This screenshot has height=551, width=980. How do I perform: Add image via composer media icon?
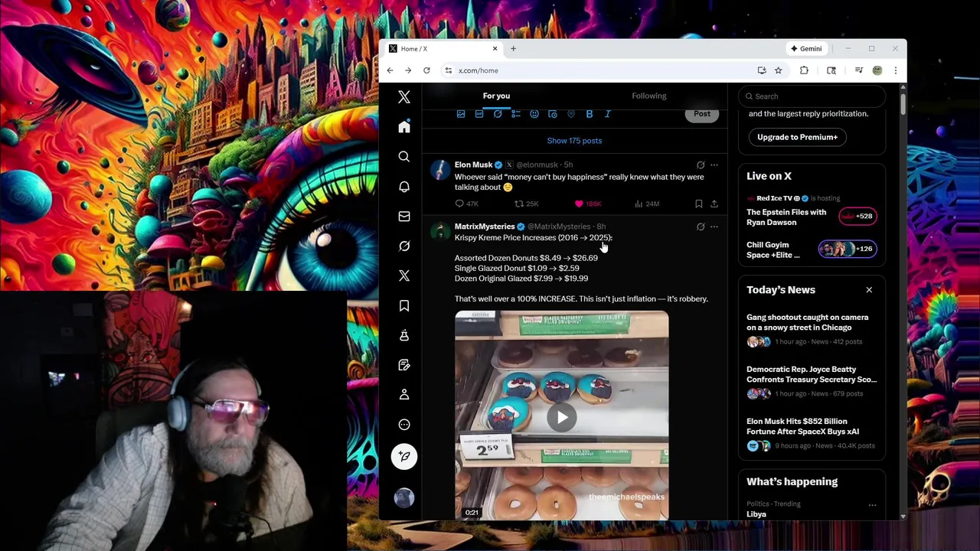pyautogui.click(x=461, y=114)
